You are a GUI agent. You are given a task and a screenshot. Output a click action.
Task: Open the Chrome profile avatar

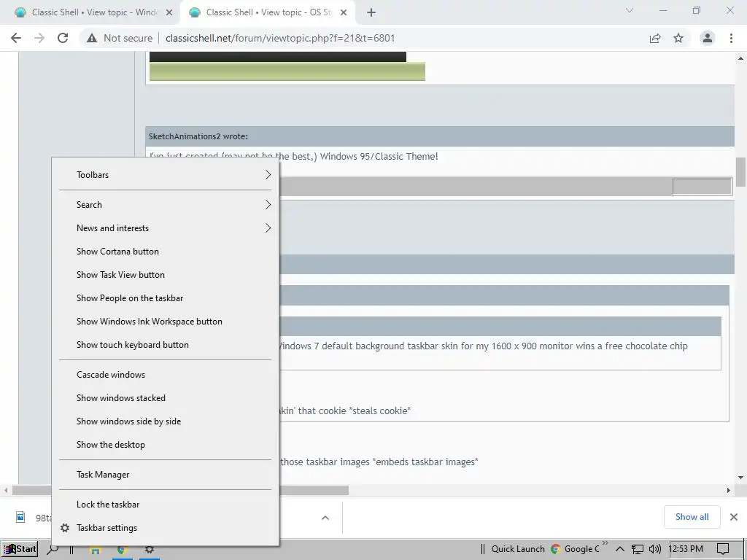[x=708, y=38]
